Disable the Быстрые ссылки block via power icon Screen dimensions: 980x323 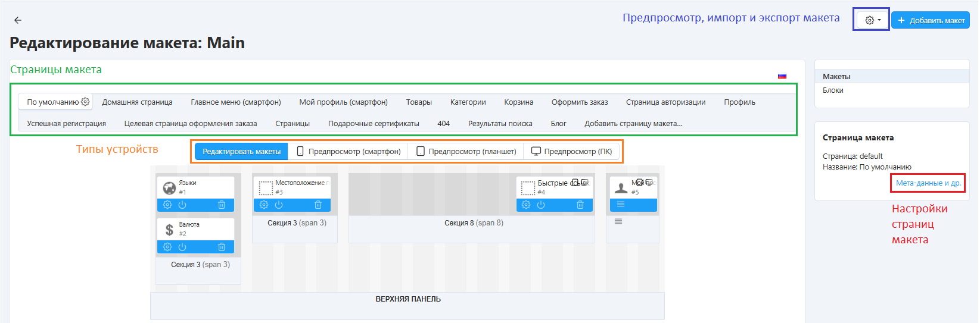(x=541, y=205)
